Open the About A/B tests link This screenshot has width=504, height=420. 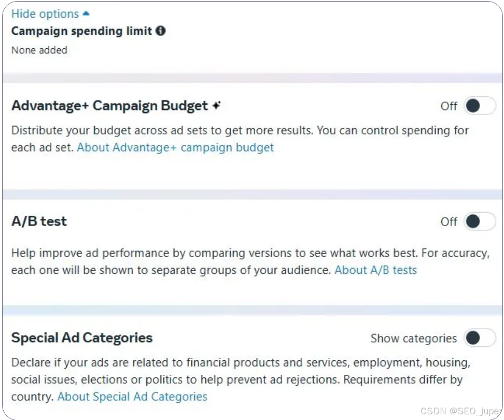coord(375,270)
